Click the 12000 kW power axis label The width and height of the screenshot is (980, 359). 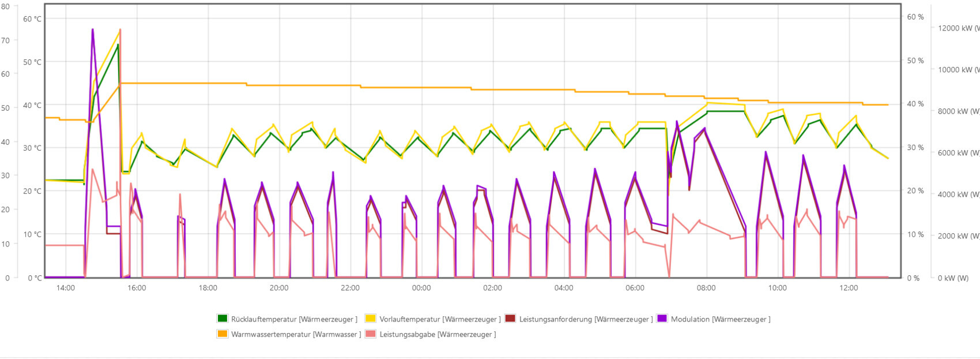(x=958, y=28)
